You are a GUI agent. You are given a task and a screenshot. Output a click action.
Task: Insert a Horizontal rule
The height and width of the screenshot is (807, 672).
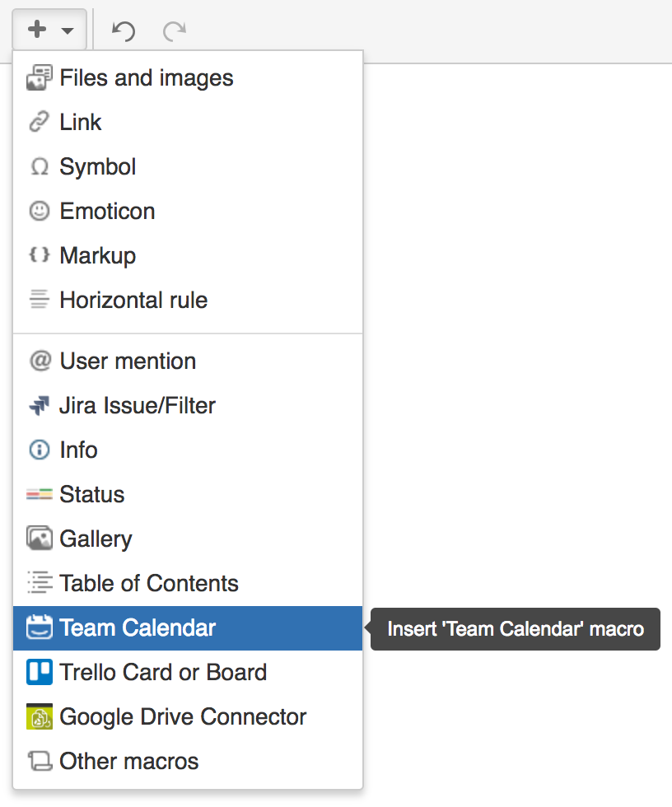point(133,301)
